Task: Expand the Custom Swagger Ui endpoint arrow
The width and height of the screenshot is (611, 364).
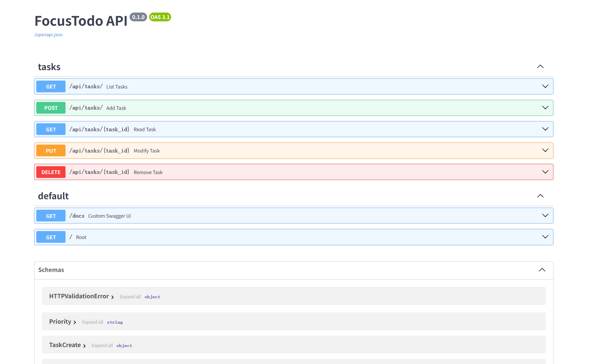Action: (545, 216)
